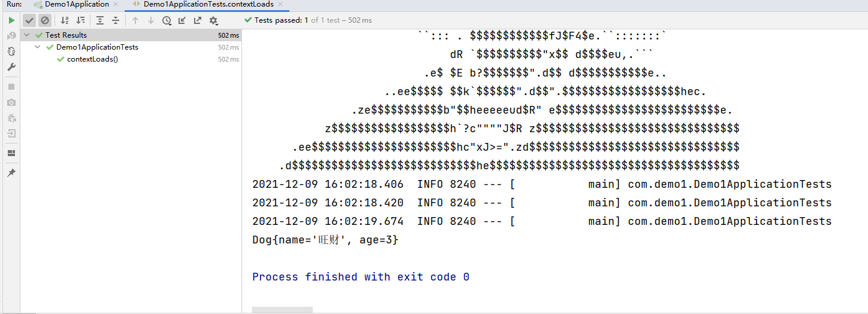Click Export Test Results icon
This screenshot has height=314, width=868.
[198, 20]
